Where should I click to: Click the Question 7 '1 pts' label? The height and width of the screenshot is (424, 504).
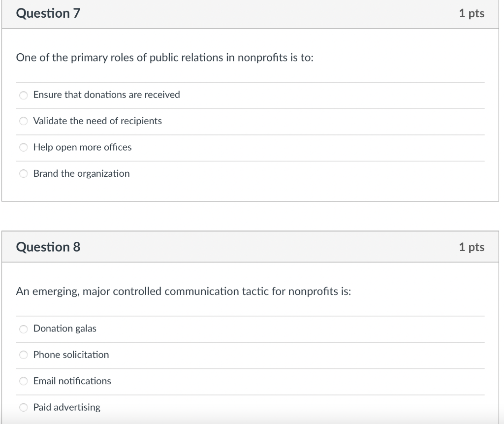(x=471, y=13)
